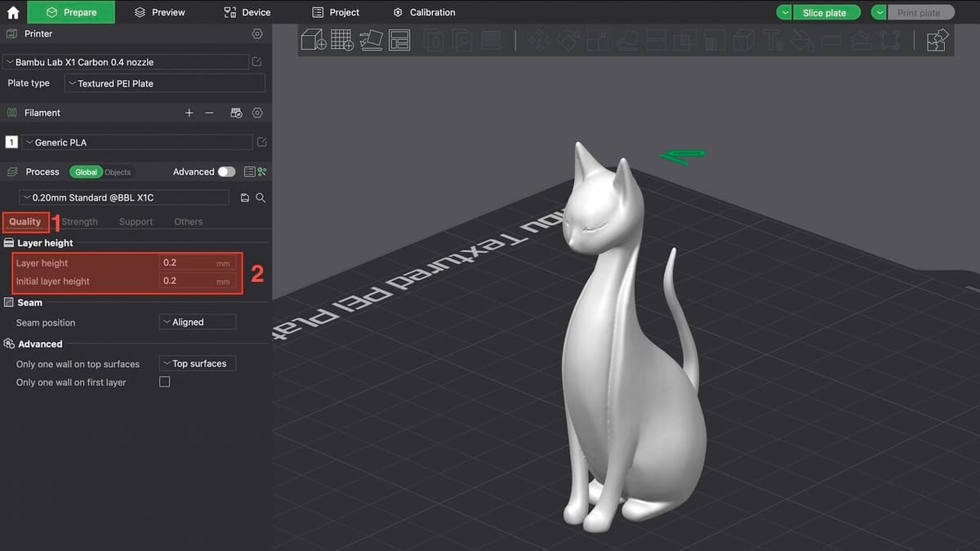
Task: Toggle the Advanced settings switch
Action: (x=226, y=172)
